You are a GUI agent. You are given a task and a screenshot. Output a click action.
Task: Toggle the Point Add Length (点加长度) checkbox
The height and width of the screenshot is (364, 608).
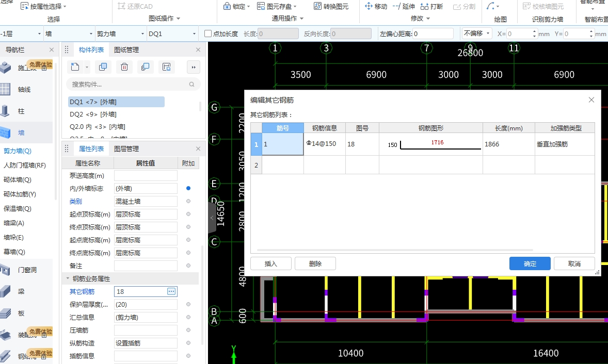(208, 34)
